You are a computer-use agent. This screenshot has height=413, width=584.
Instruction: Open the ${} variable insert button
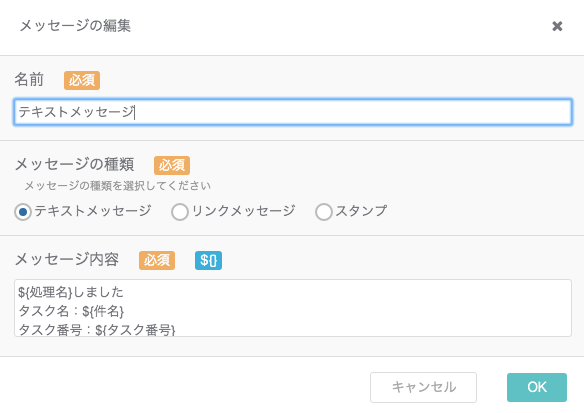tap(208, 260)
